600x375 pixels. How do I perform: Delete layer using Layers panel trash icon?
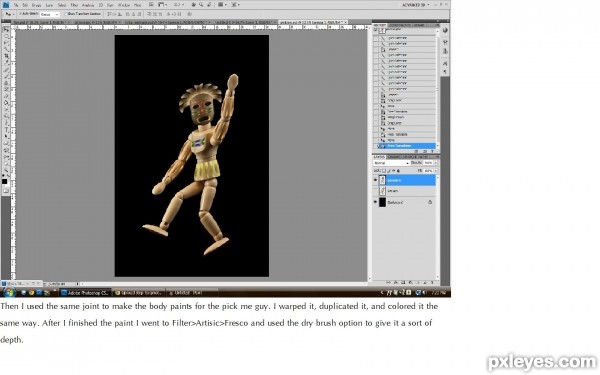432,283
